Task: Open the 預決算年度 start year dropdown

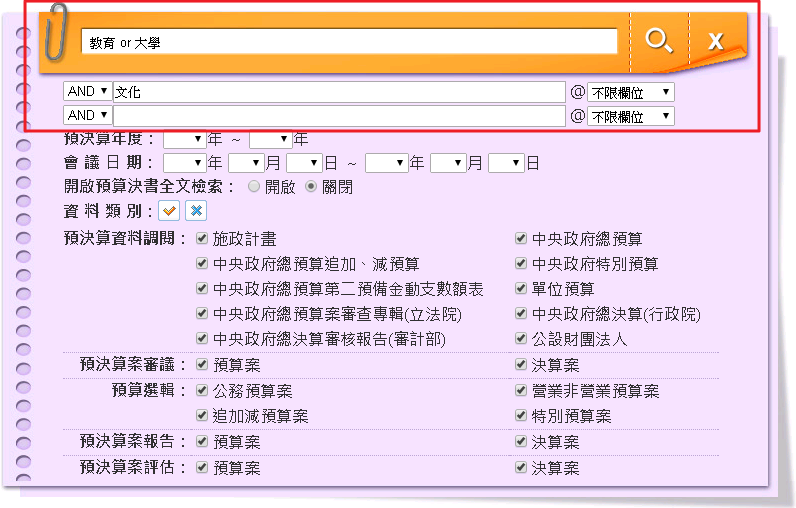Action: [183, 138]
